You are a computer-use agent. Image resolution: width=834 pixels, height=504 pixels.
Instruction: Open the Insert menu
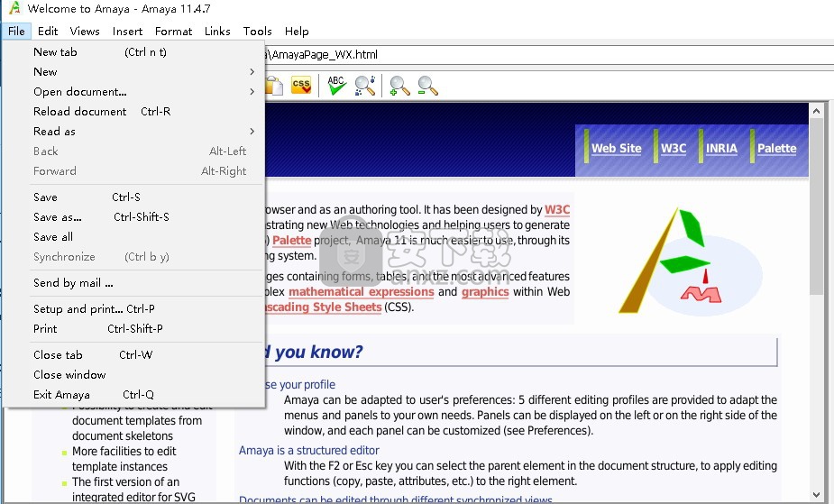[128, 32]
